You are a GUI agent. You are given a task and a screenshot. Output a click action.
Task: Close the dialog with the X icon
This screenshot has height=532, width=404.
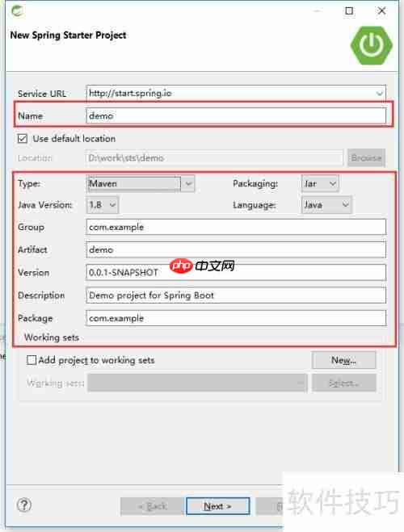[x=381, y=10]
